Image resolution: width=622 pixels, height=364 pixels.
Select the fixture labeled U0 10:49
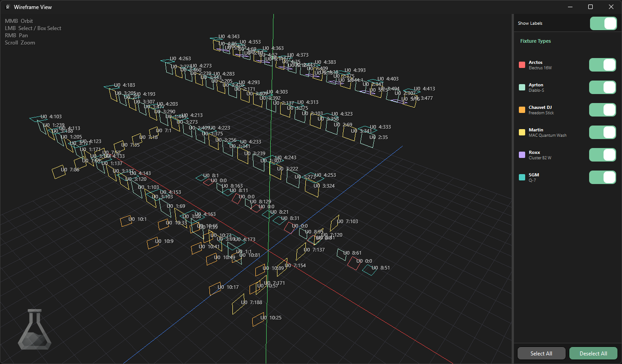pyautogui.click(x=212, y=259)
